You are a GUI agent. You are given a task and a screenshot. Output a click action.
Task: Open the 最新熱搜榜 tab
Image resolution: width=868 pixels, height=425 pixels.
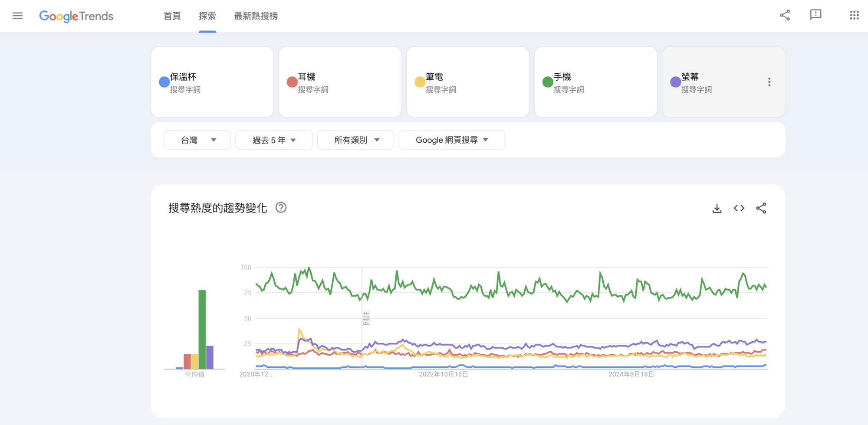tap(256, 16)
